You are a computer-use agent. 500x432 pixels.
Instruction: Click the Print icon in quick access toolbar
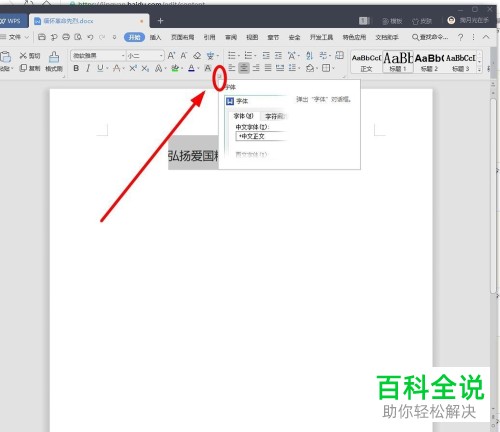(x=66, y=37)
